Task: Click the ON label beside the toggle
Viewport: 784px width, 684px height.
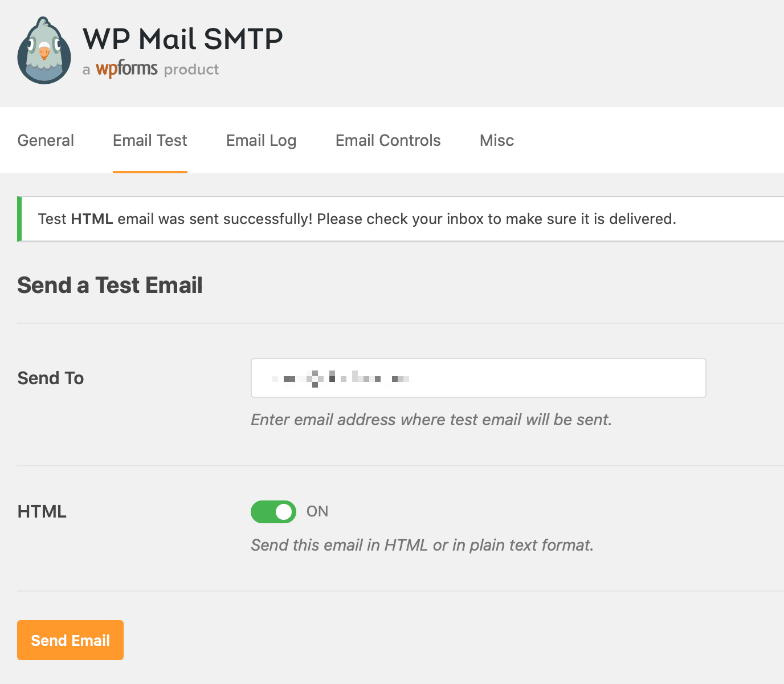Action: tap(317, 511)
